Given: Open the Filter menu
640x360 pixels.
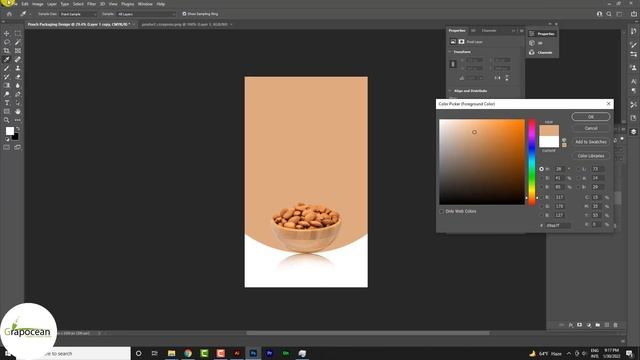Looking at the screenshot, I should [91, 4].
